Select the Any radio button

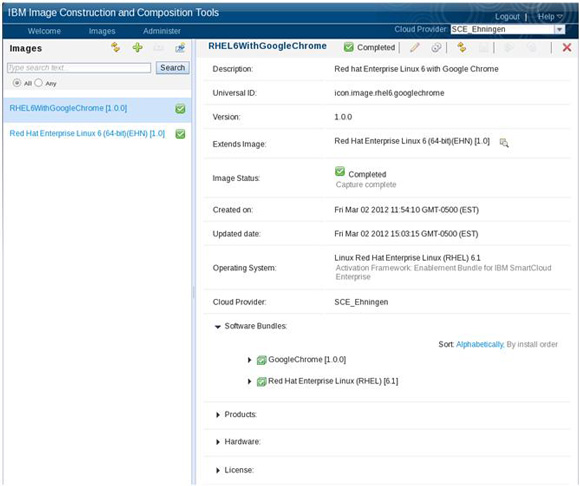click(38, 83)
